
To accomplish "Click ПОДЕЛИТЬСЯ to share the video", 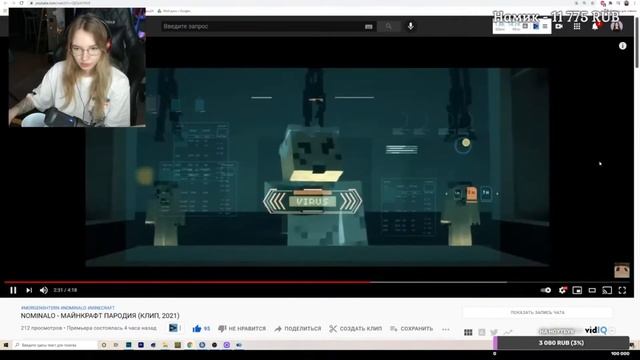I will click(x=299, y=329).
